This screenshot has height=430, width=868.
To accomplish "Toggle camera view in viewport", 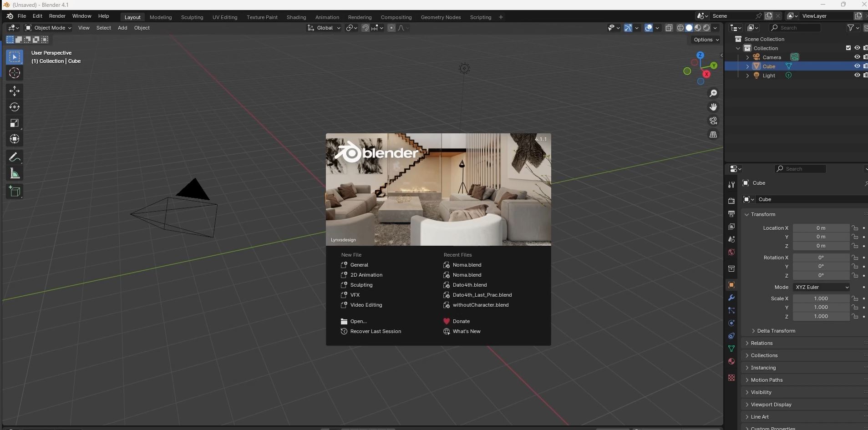I will (x=713, y=121).
